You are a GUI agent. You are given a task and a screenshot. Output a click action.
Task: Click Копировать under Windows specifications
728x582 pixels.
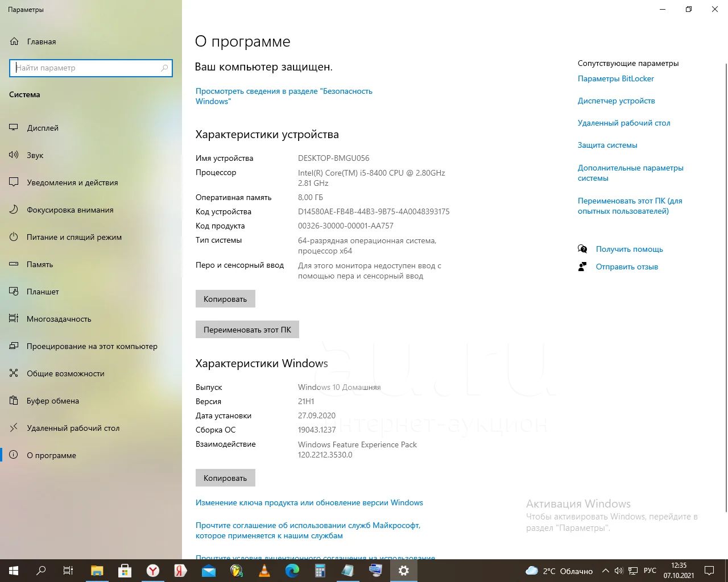[225, 478]
